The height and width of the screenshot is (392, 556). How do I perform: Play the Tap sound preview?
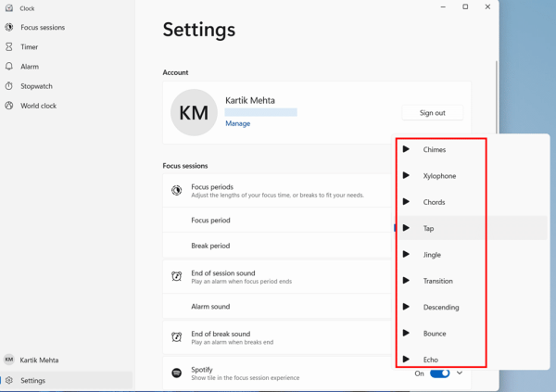pos(406,228)
